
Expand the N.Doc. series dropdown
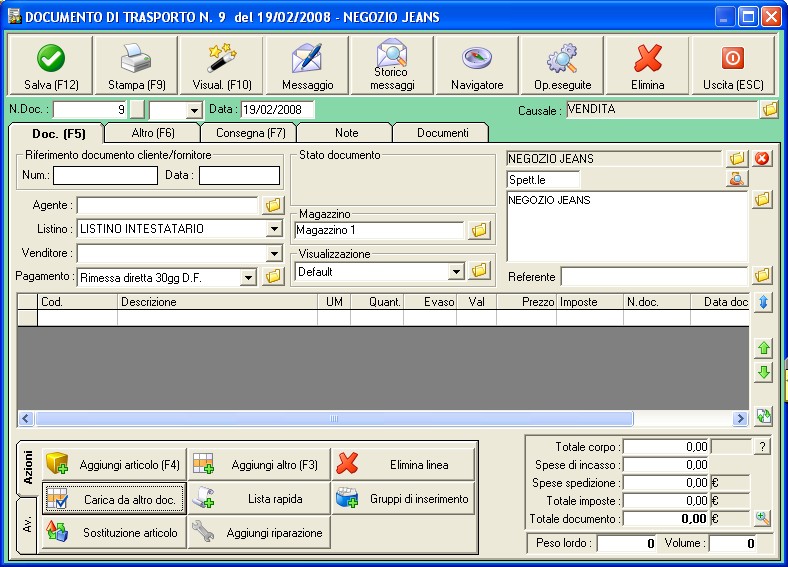click(194, 110)
